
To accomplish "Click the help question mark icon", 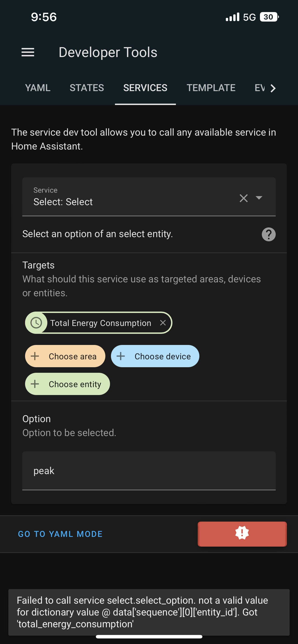I will (x=269, y=234).
